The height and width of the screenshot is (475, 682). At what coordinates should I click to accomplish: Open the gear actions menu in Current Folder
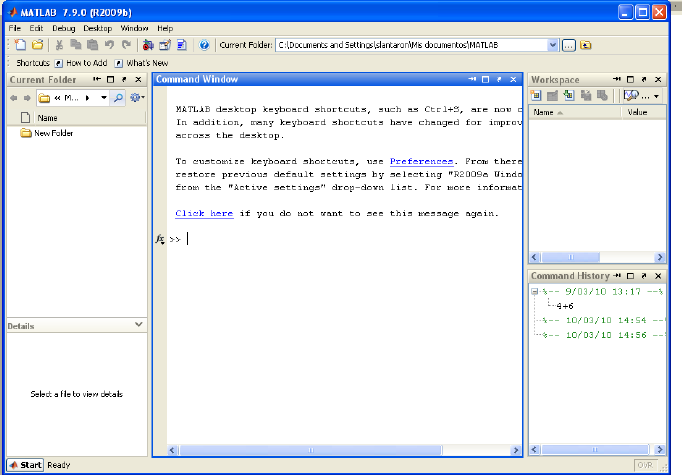tap(135, 97)
